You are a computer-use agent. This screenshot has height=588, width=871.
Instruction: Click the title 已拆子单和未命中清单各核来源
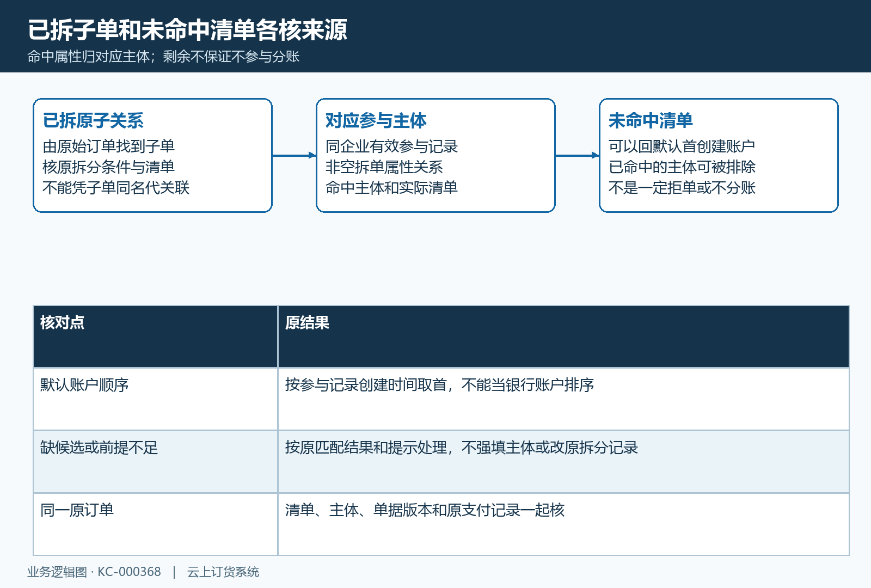point(187,29)
